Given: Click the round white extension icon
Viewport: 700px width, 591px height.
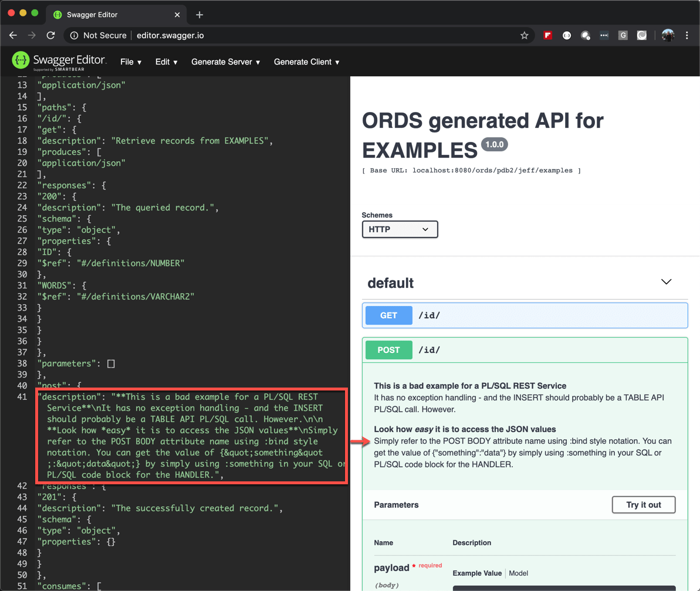Looking at the screenshot, I should (567, 35).
